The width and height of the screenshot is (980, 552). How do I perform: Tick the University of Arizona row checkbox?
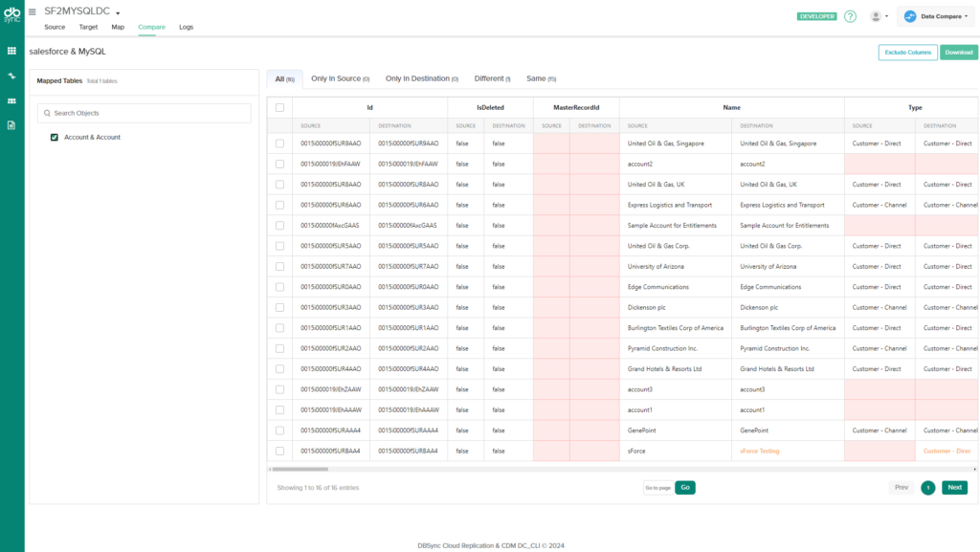[280, 267]
